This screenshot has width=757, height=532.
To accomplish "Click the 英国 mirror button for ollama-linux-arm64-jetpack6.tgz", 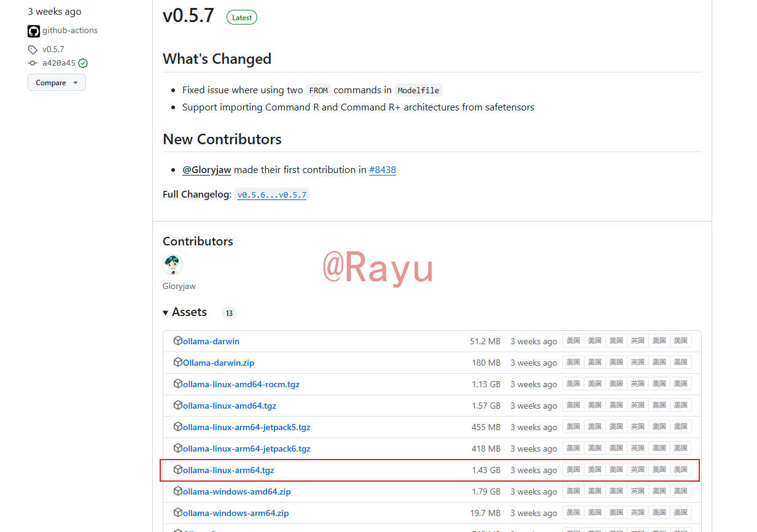I will (638, 448).
